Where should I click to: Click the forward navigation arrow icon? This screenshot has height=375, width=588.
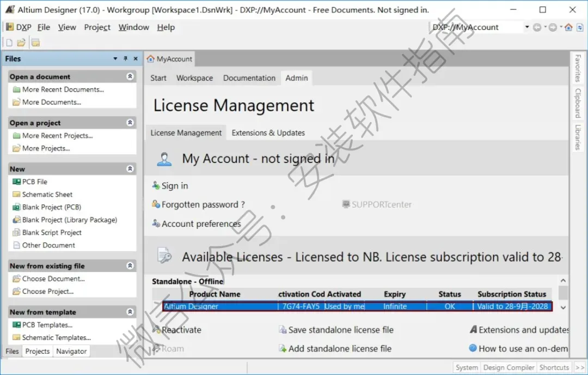point(553,27)
